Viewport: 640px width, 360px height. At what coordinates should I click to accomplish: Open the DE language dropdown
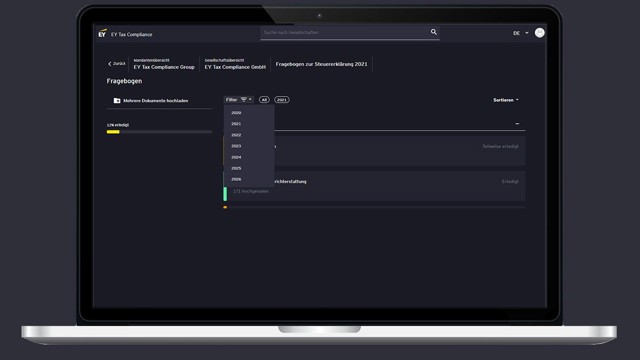click(520, 33)
